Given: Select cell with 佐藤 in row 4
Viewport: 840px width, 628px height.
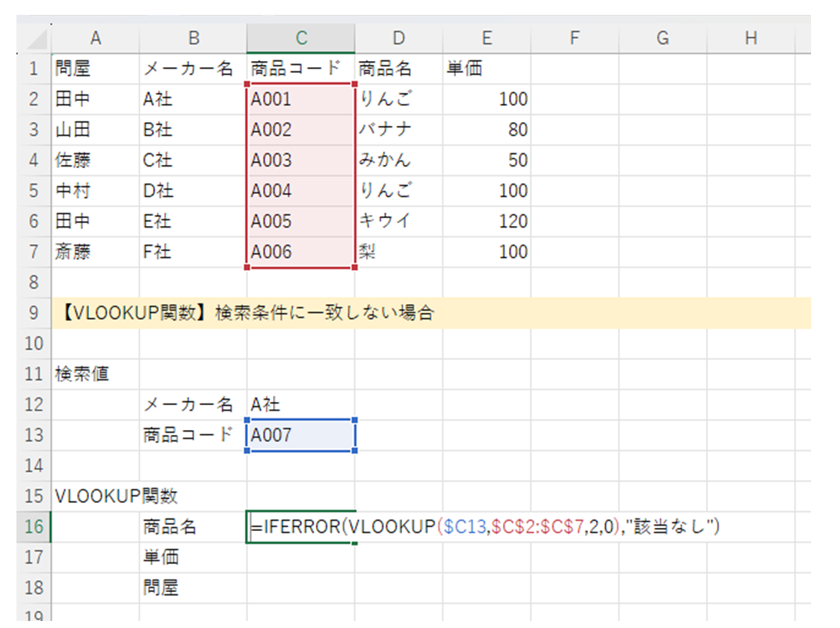Looking at the screenshot, I should pos(95,160).
